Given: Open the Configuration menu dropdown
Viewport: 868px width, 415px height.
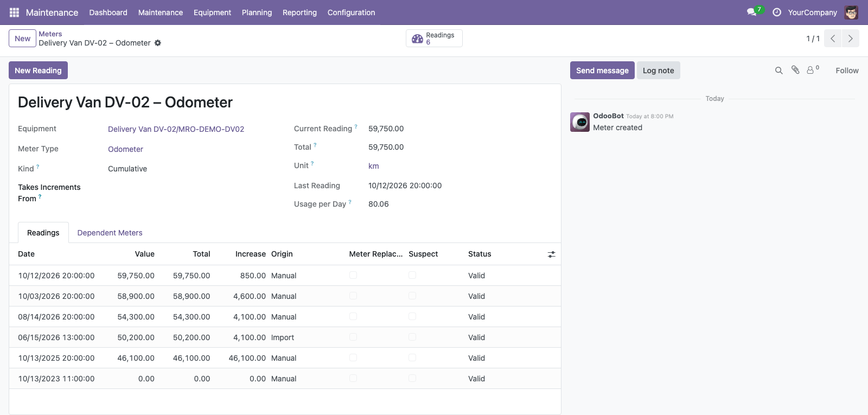Looking at the screenshot, I should coord(351,12).
